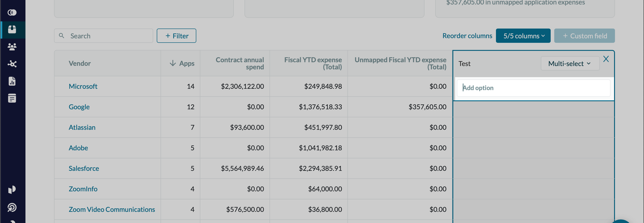The image size is (644, 223).
Task: Expand the 5/5 columns dropdown
Action: tap(523, 36)
